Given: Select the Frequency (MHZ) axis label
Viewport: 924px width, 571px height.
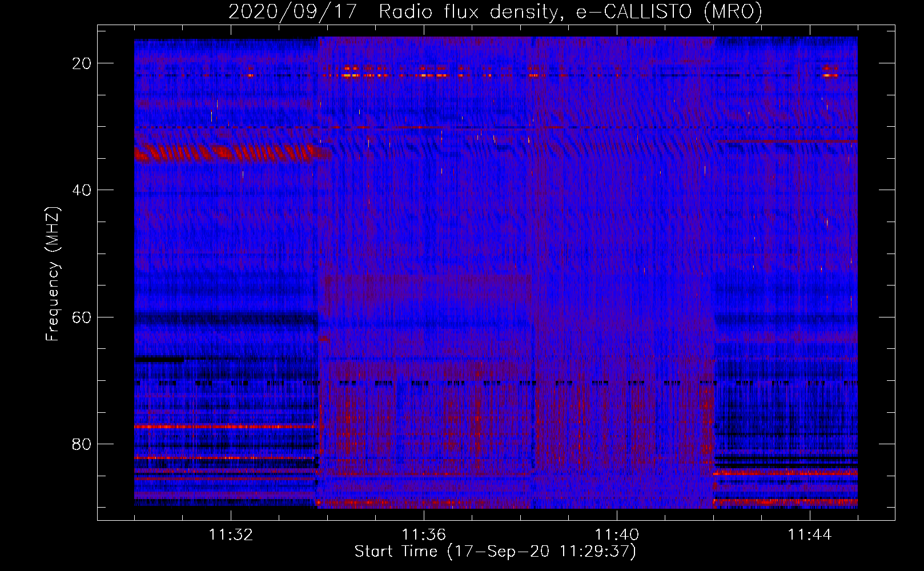Looking at the screenshot, I should click(x=53, y=274).
